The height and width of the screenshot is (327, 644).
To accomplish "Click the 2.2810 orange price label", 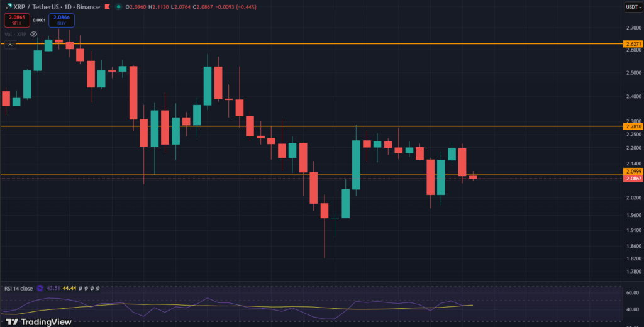I will 633,126.
